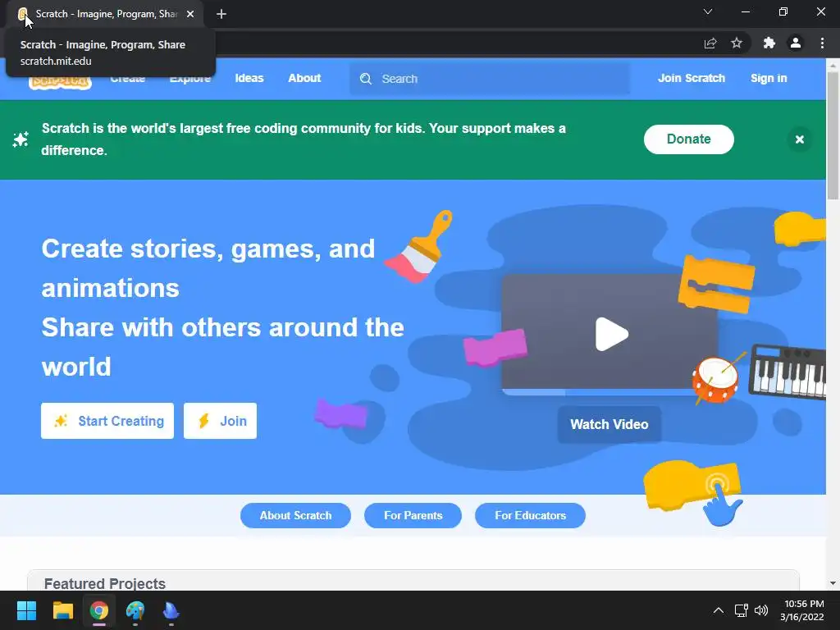The height and width of the screenshot is (630, 840).
Task: Click the pointing hand cursor illustration
Action: [x=722, y=505]
